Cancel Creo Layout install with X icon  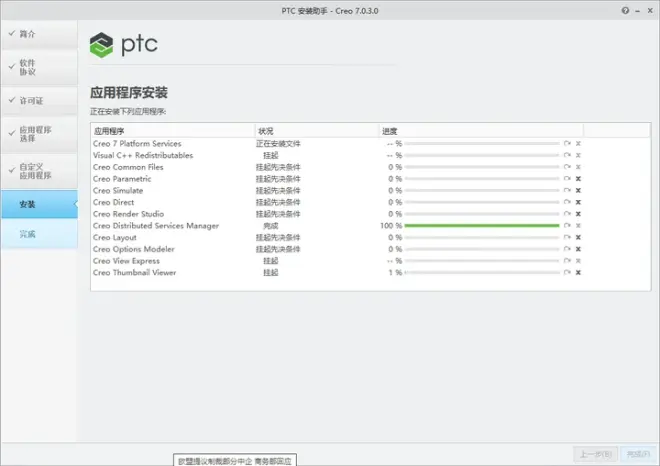point(578,237)
